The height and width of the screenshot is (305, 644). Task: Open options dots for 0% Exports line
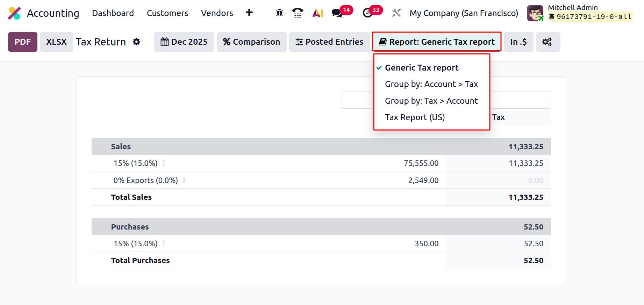pos(184,180)
